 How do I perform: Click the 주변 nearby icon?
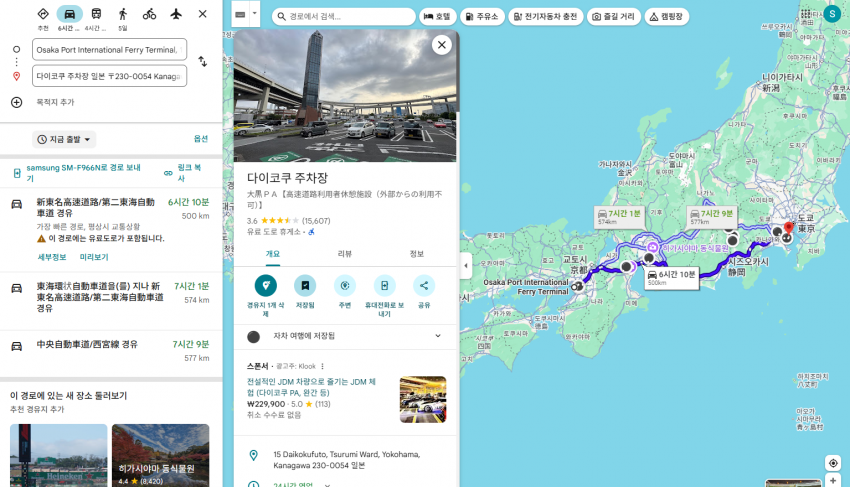[x=345, y=286]
